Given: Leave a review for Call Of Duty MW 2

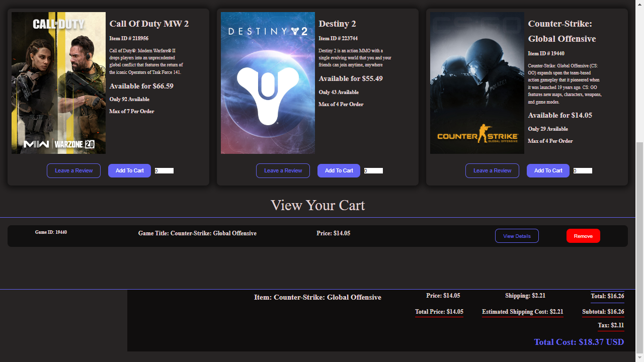Looking at the screenshot, I should 73,170.
